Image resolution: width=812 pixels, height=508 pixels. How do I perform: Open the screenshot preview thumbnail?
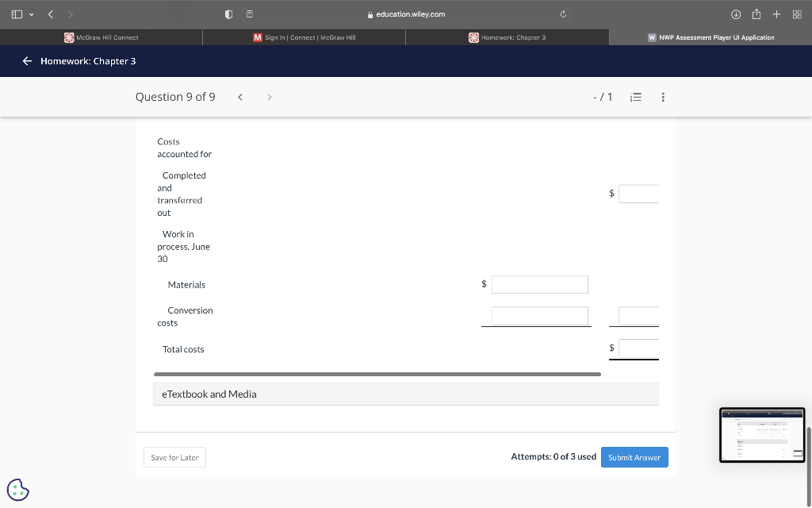(x=762, y=435)
